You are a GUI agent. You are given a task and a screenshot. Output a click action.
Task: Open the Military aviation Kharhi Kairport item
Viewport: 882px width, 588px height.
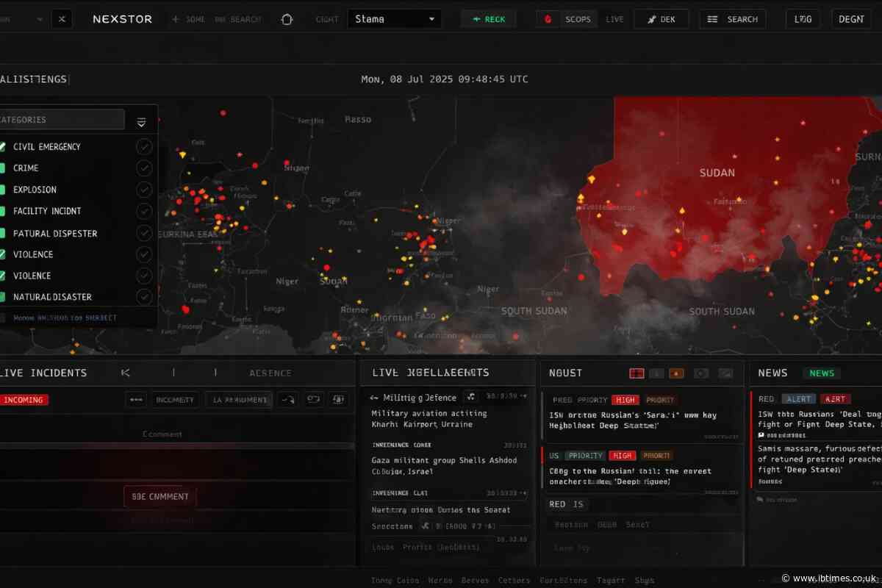click(430, 419)
